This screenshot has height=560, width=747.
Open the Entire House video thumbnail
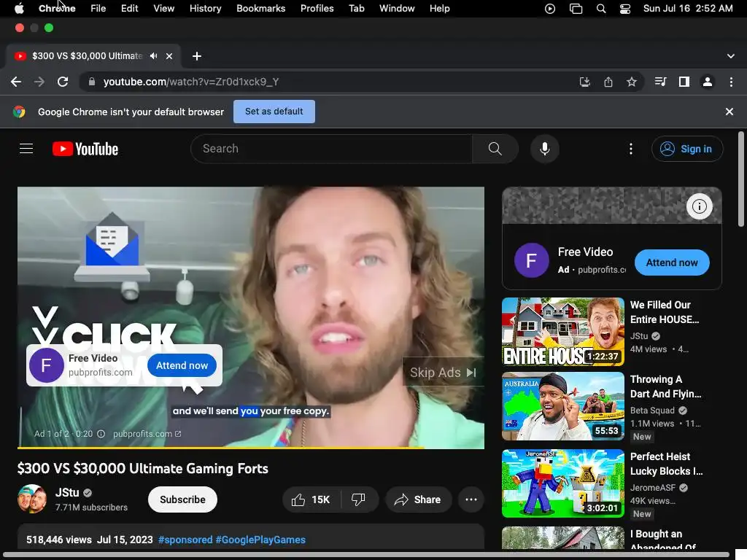pyautogui.click(x=563, y=332)
